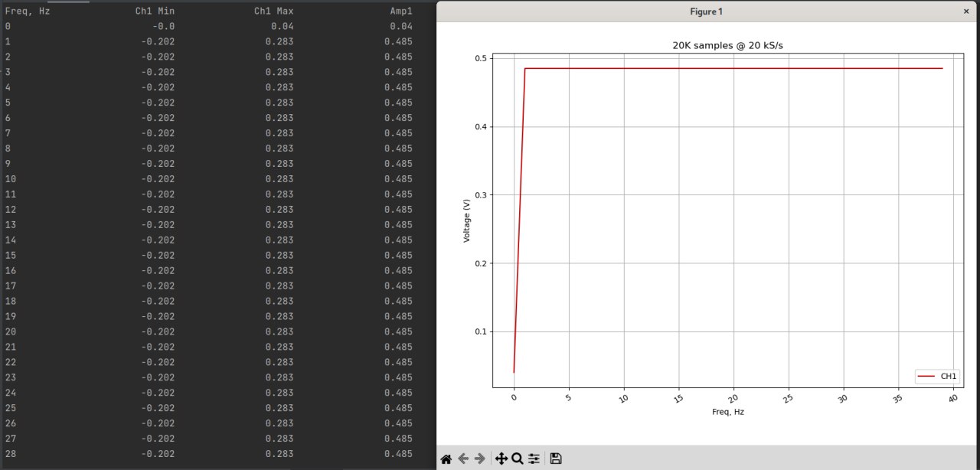Click the 'Freq, Hz' table column header
Viewport: 980px width, 470px height.
pos(28,11)
